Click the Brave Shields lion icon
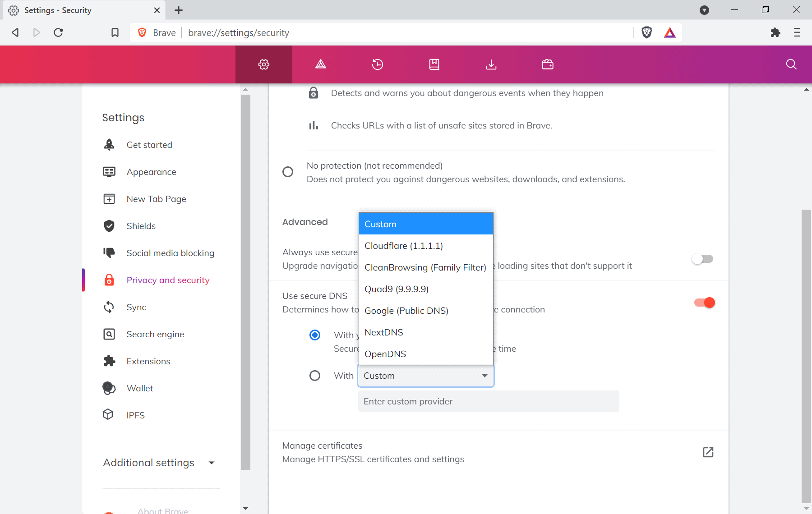This screenshot has height=514, width=812. 647,32
